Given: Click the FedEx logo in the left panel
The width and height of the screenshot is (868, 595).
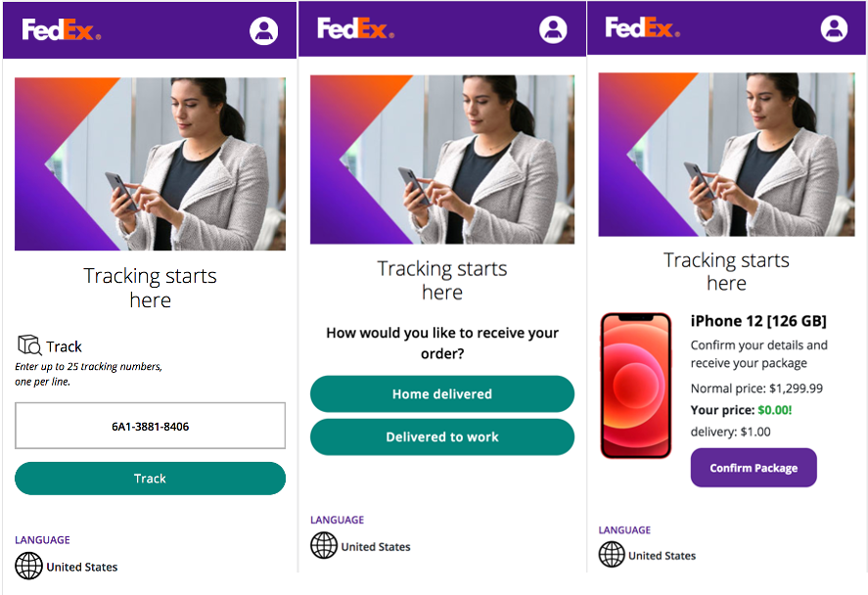Looking at the screenshot, I should (x=62, y=30).
